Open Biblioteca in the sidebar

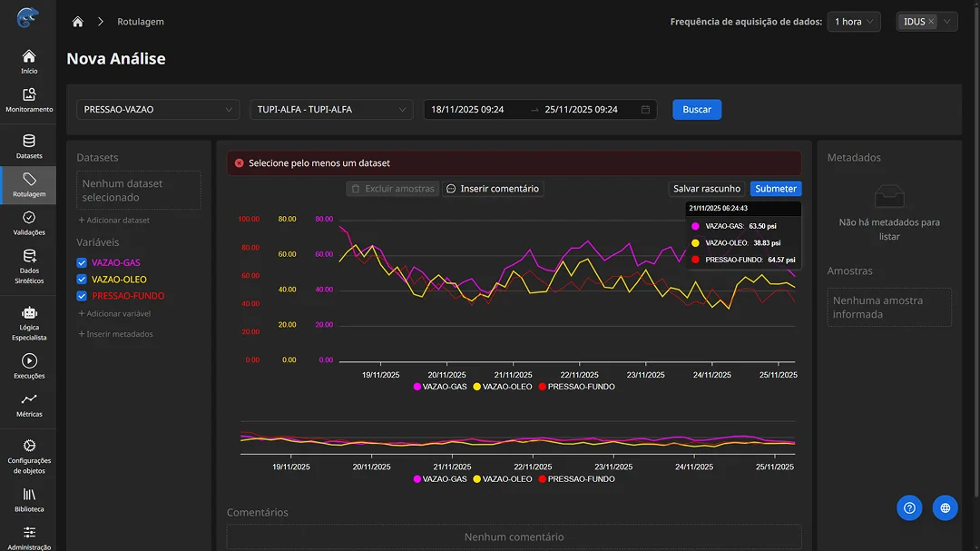pyautogui.click(x=29, y=500)
